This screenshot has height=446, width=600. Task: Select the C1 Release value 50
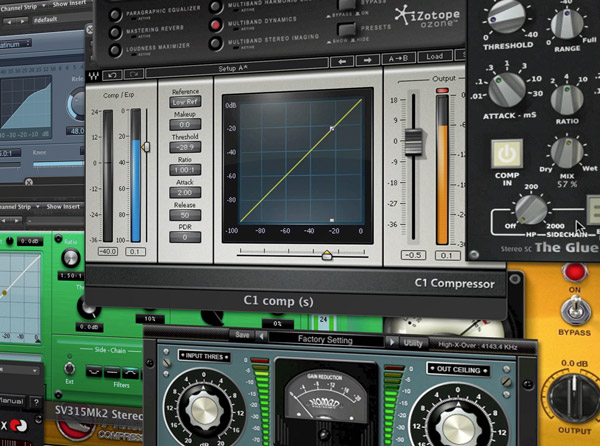[185, 215]
